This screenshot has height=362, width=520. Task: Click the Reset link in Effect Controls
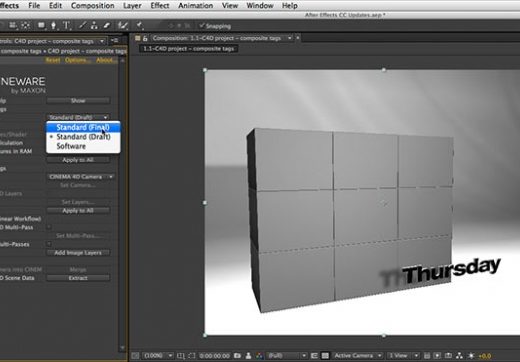click(x=53, y=60)
